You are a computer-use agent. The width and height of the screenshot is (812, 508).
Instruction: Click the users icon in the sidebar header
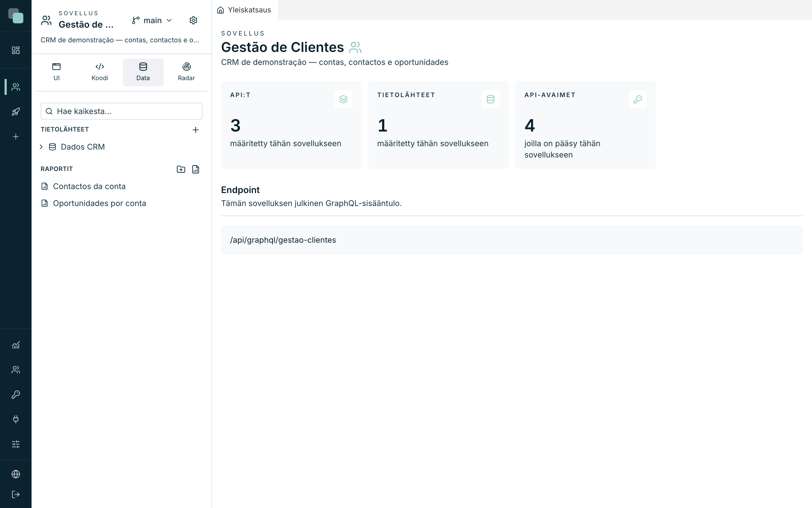(46, 21)
